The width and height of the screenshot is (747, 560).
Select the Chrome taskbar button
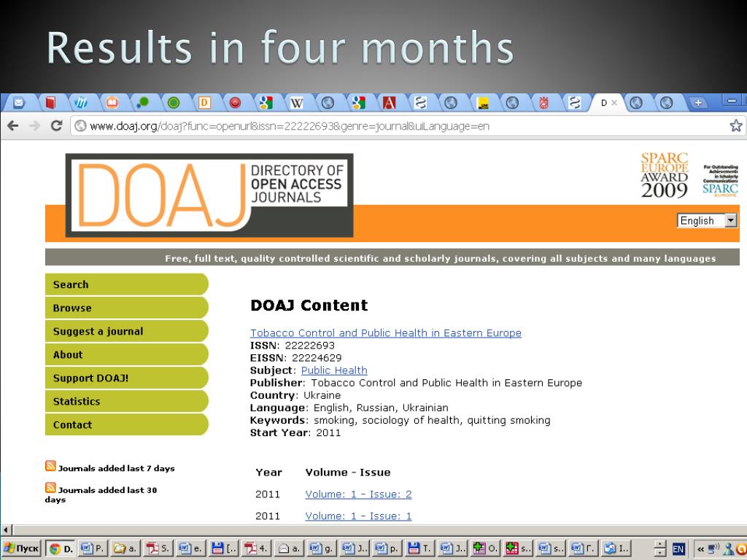click(x=61, y=548)
